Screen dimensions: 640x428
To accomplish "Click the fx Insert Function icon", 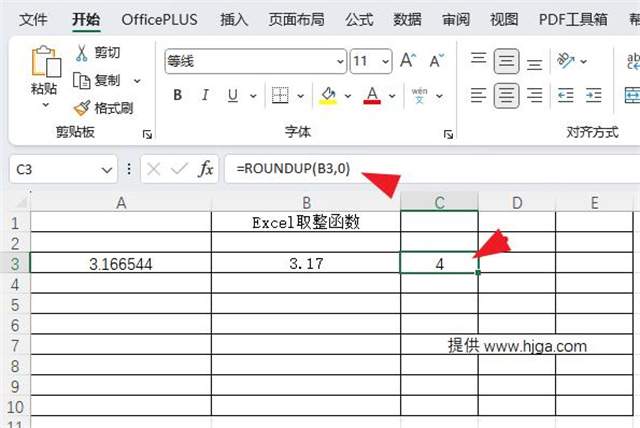I will coord(206,169).
